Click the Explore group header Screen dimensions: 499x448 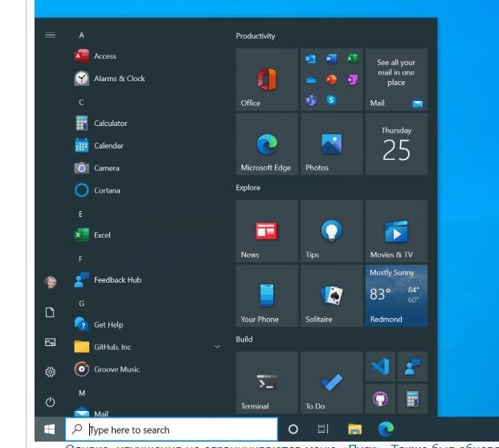click(248, 188)
